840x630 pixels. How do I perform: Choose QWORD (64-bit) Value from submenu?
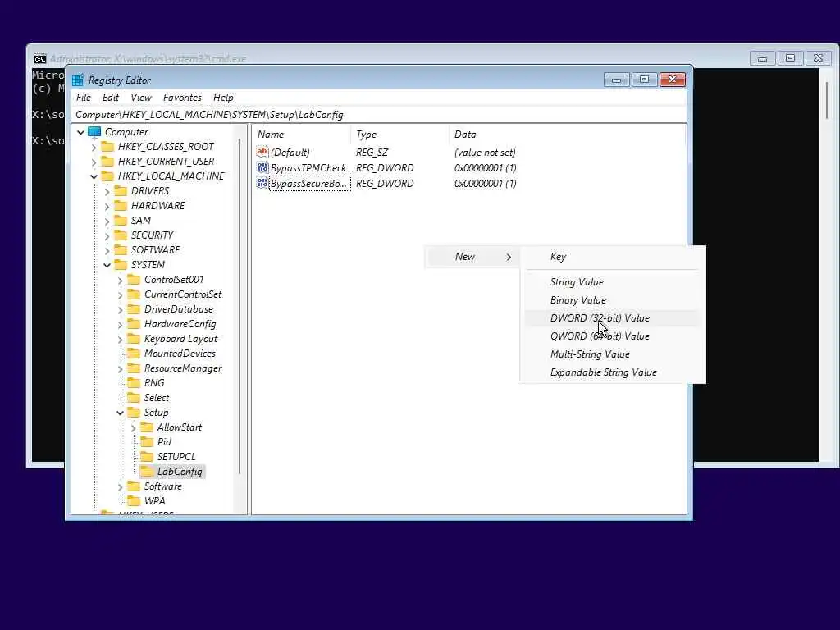tap(610, 336)
